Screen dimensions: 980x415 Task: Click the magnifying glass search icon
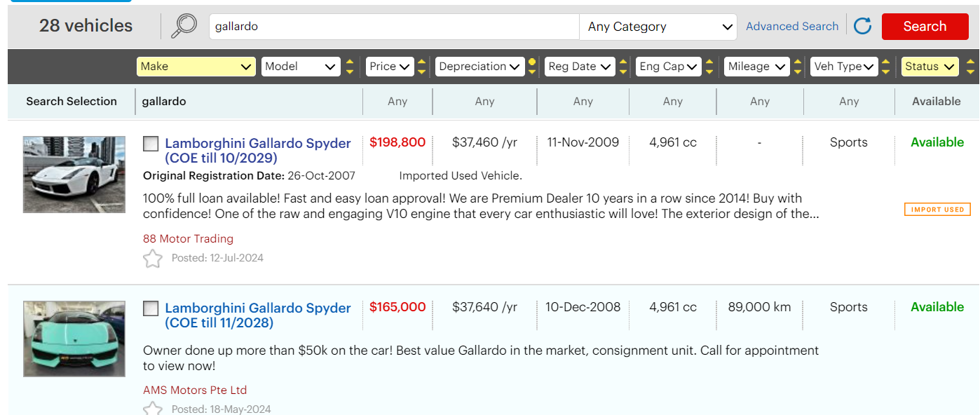tap(184, 27)
